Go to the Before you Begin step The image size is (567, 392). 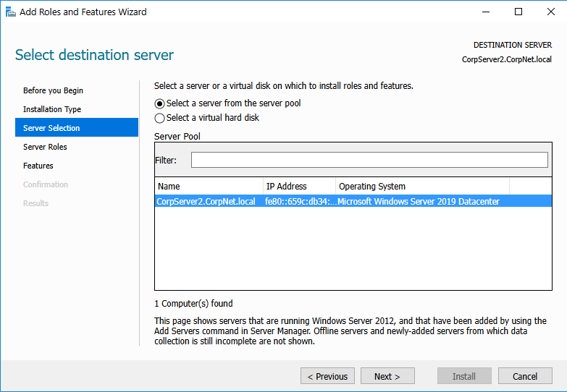[53, 90]
